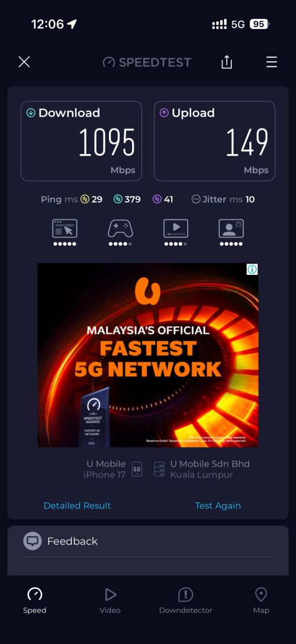Tap Test Again

(x=218, y=505)
